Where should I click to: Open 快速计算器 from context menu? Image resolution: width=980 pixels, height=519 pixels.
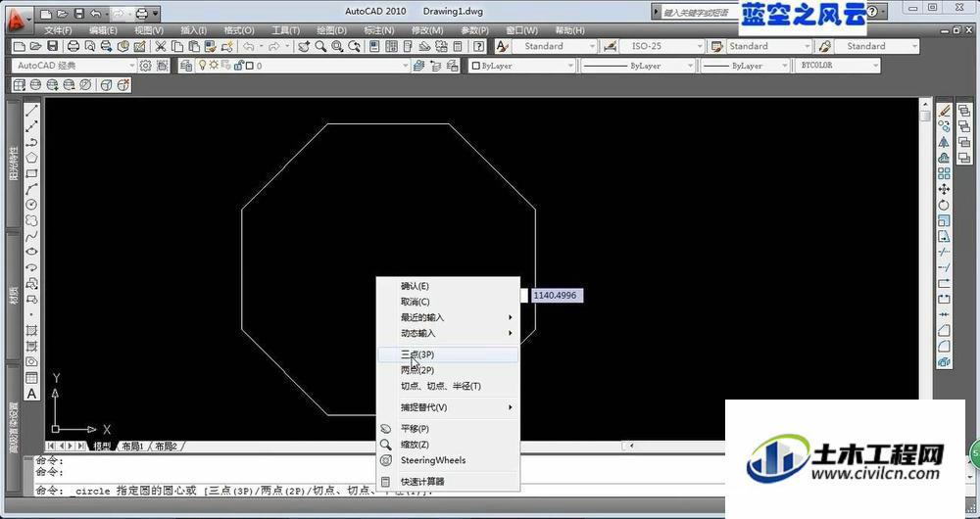(x=449, y=482)
